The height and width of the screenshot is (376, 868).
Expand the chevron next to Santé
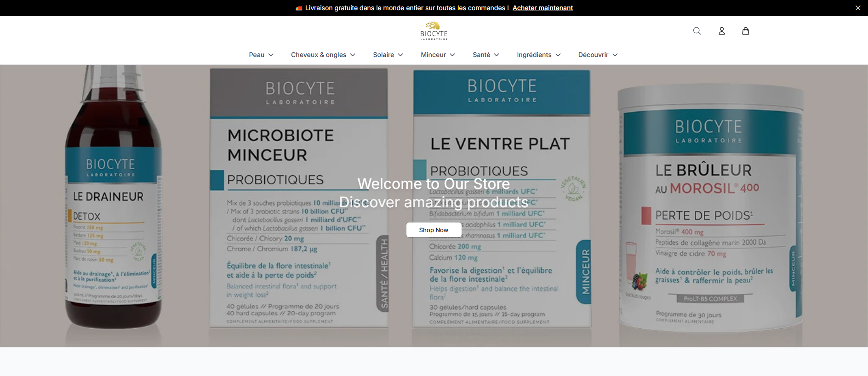[497, 55]
